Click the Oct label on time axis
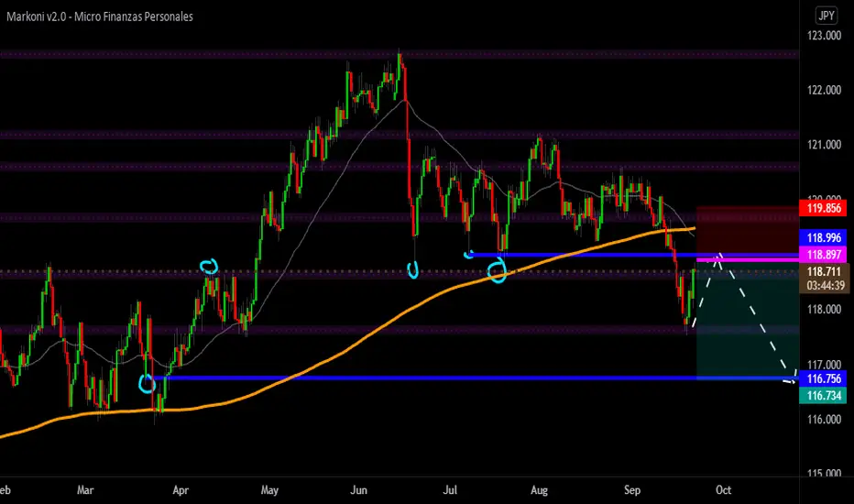The image size is (854, 504). (723, 490)
